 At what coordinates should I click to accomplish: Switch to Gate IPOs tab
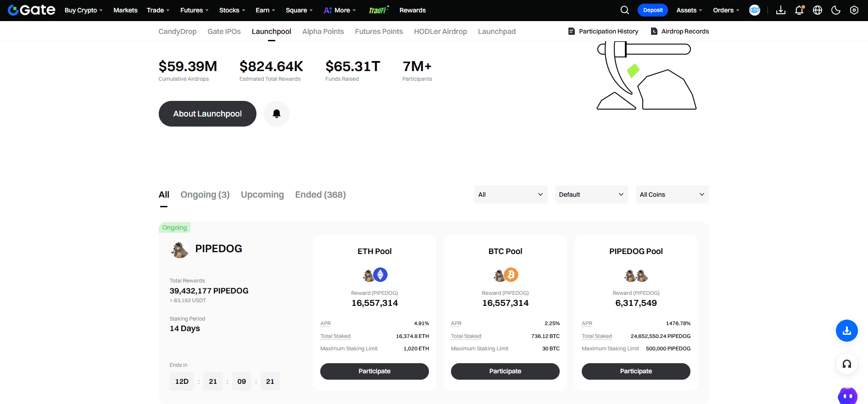click(224, 31)
